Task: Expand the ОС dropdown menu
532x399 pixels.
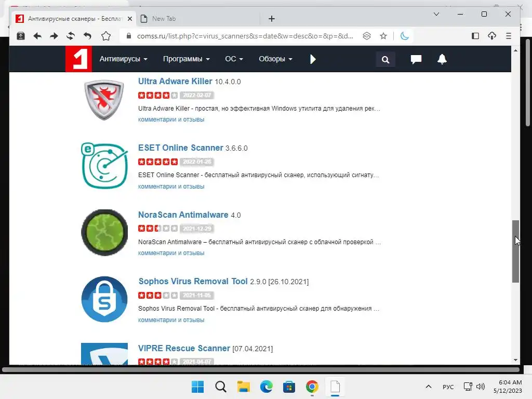Action: pyautogui.click(x=234, y=59)
